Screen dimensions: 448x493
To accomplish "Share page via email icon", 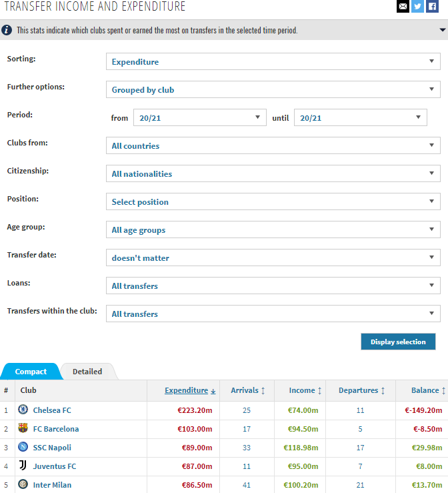I will pos(403,6).
